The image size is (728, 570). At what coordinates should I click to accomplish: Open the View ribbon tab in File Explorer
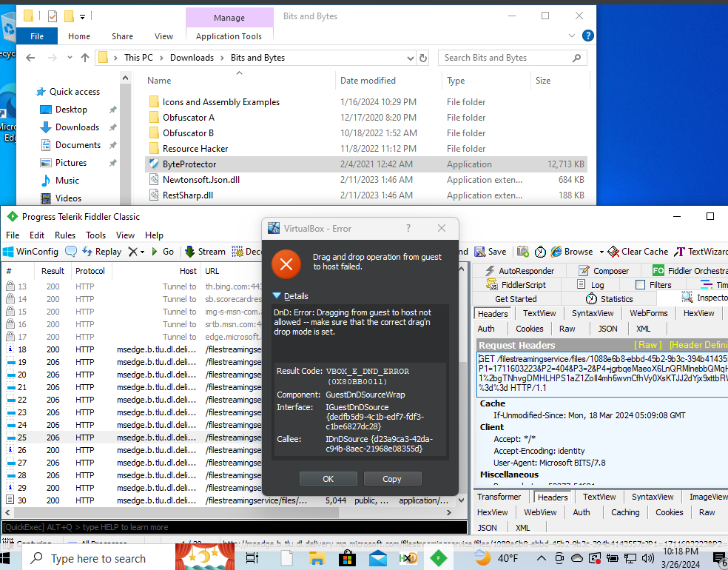point(164,36)
